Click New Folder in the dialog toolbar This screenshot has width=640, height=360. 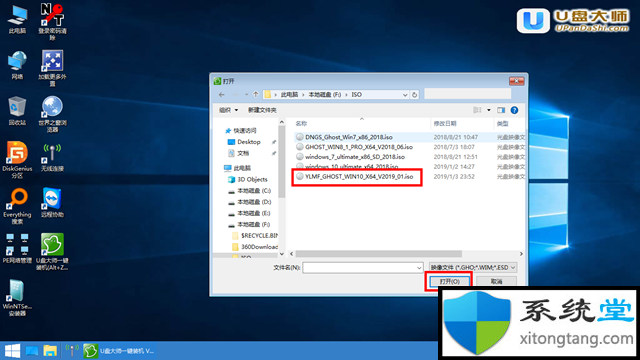point(262,110)
